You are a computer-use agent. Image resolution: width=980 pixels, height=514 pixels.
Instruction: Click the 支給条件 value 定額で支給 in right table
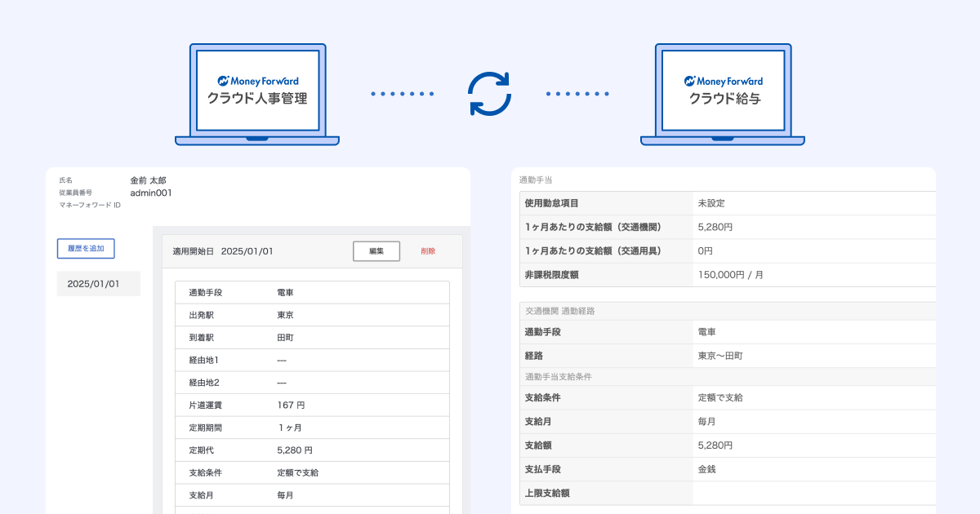tap(720, 397)
